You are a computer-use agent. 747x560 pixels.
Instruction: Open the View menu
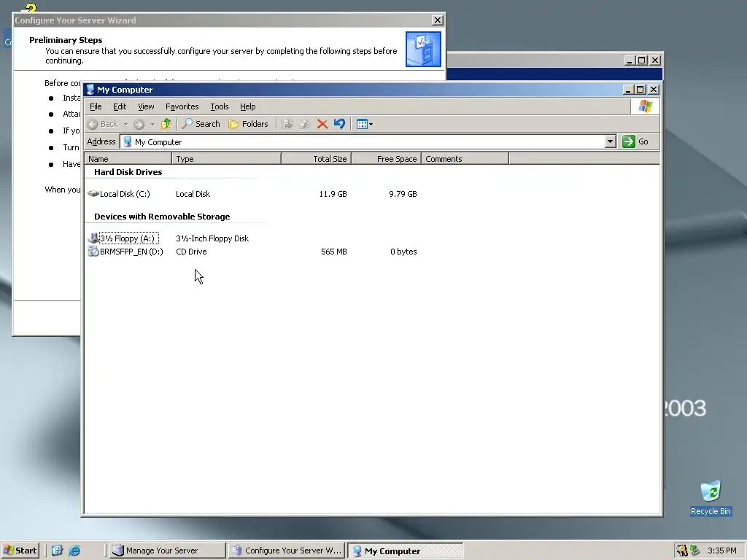(x=146, y=106)
